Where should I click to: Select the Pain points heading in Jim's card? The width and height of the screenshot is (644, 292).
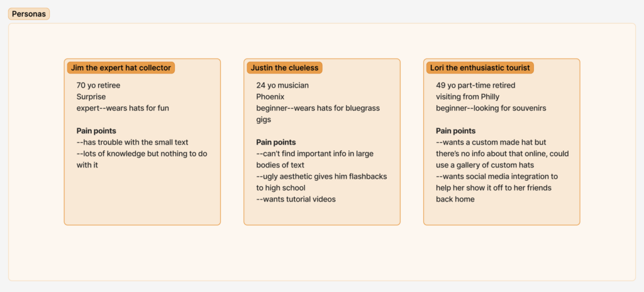pyautogui.click(x=96, y=131)
